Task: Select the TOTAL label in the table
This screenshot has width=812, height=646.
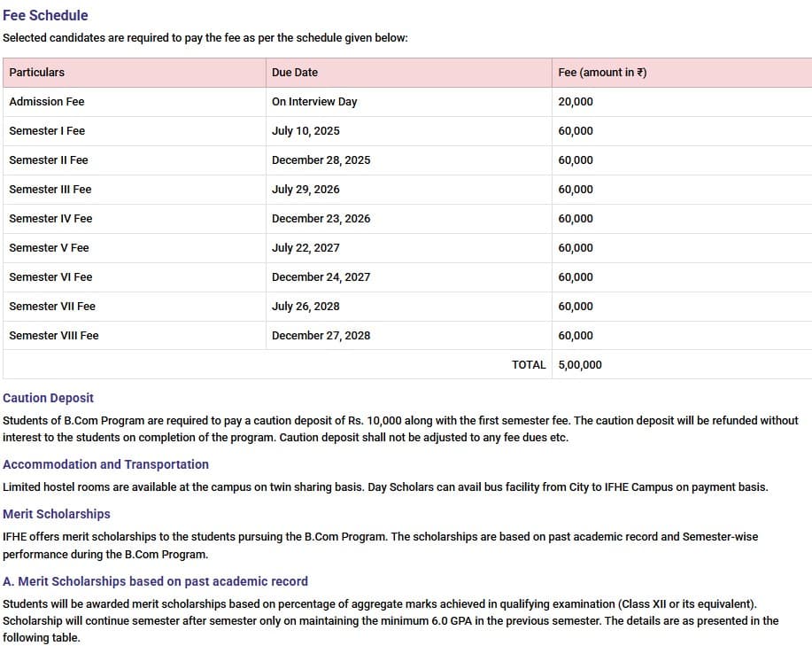Action: [x=530, y=364]
